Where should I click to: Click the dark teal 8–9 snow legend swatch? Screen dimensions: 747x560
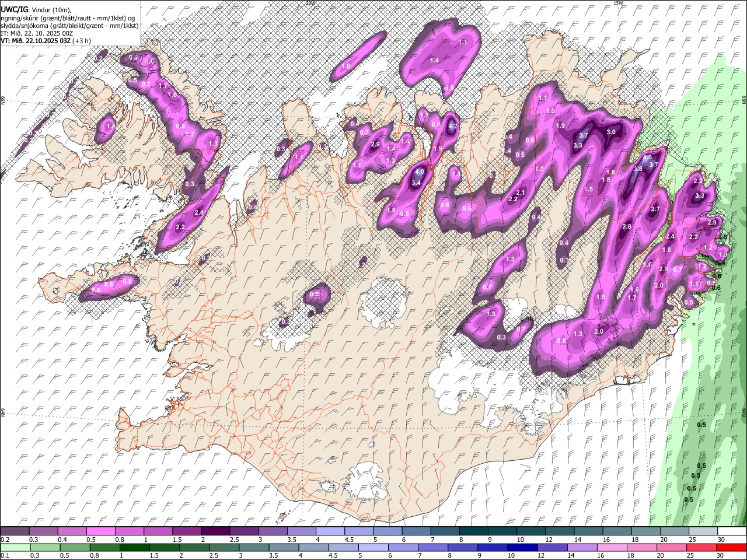click(x=474, y=531)
